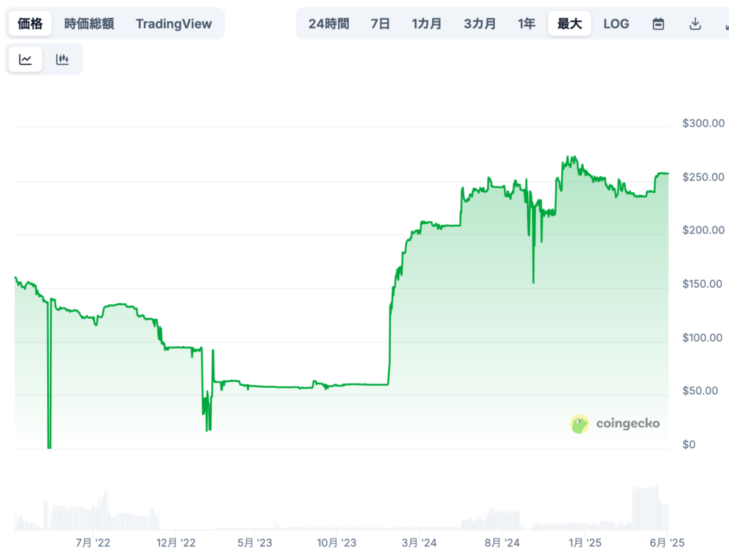This screenshot has width=729, height=560.
Task: Set chart range to 1カ月
Action: [x=426, y=23]
